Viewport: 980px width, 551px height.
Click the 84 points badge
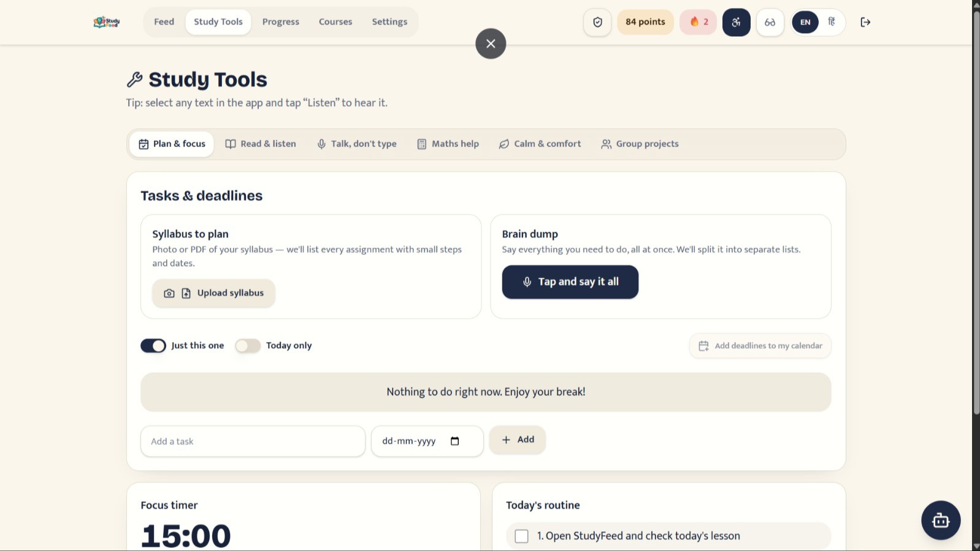click(645, 22)
